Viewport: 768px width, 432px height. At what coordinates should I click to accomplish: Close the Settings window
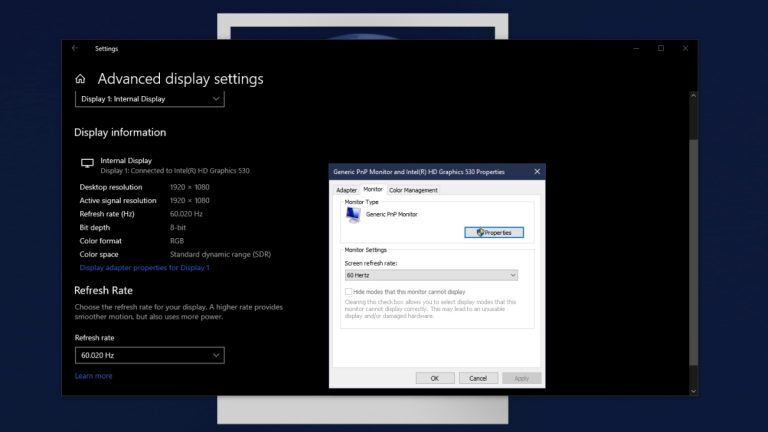coord(684,48)
